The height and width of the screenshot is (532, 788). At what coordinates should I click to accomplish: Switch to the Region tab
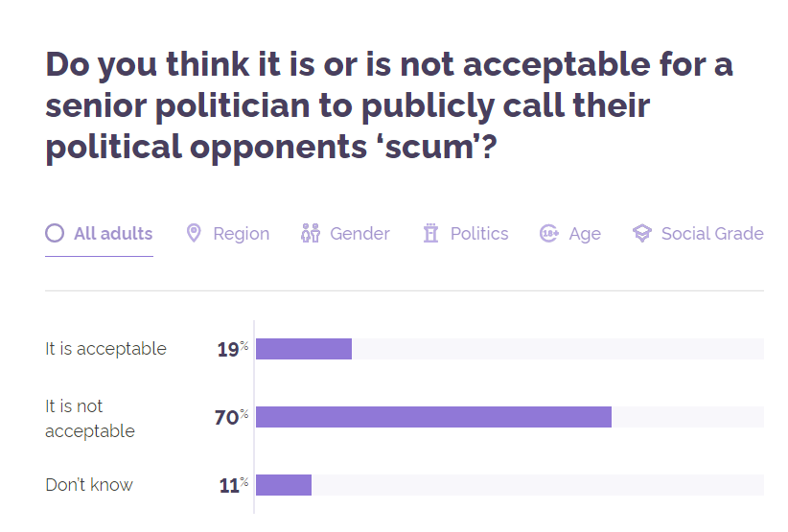241,233
